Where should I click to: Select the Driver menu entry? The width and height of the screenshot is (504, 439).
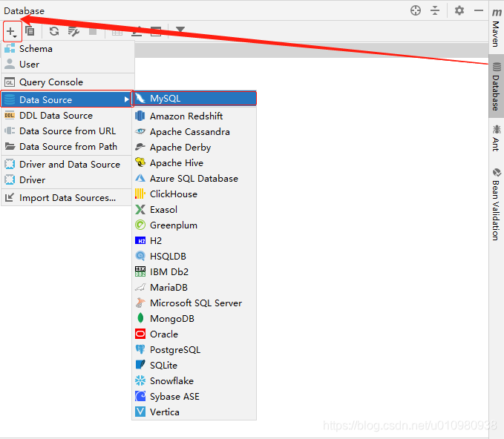click(67, 180)
